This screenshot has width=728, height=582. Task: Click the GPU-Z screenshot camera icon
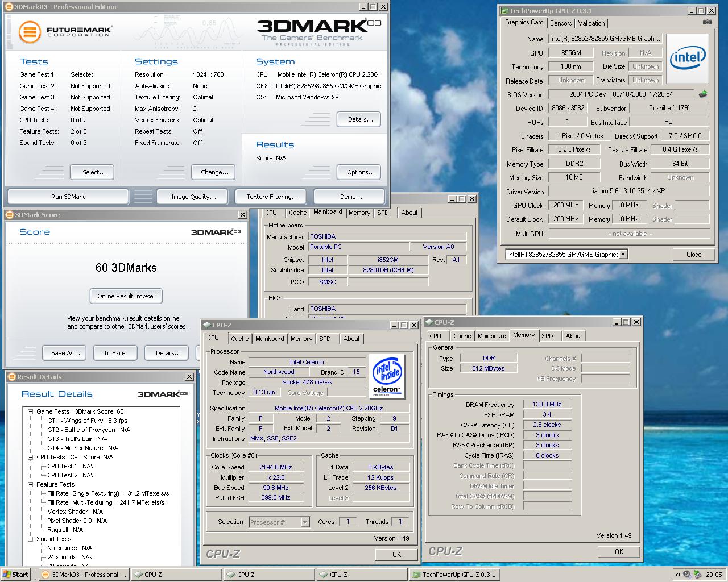(x=707, y=22)
